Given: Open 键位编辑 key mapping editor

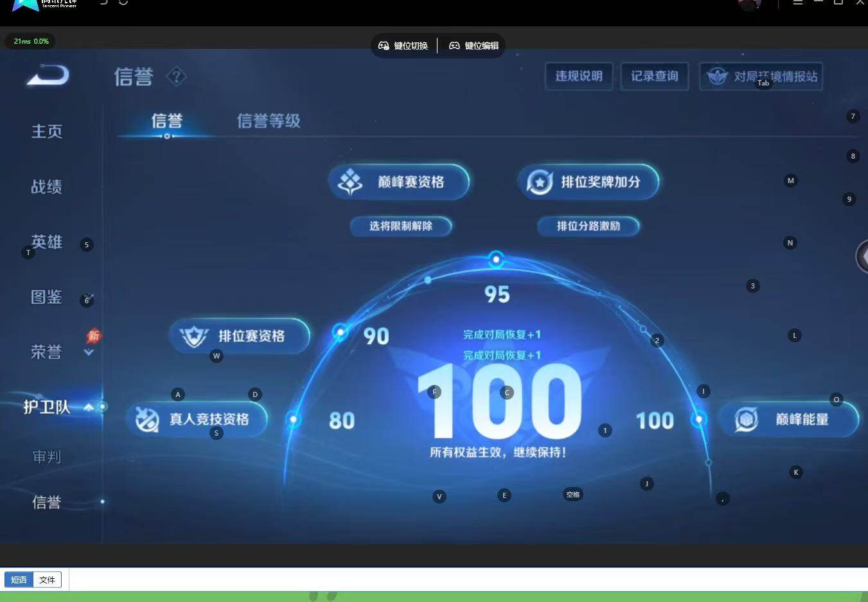Looking at the screenshot, I should pos(474,46).
